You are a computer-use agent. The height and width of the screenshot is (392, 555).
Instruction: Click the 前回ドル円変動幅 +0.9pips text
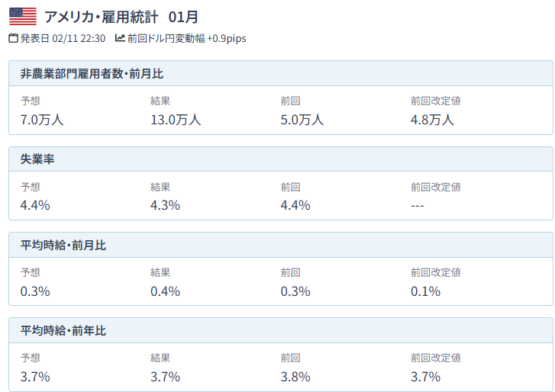(x=187, y=38)
